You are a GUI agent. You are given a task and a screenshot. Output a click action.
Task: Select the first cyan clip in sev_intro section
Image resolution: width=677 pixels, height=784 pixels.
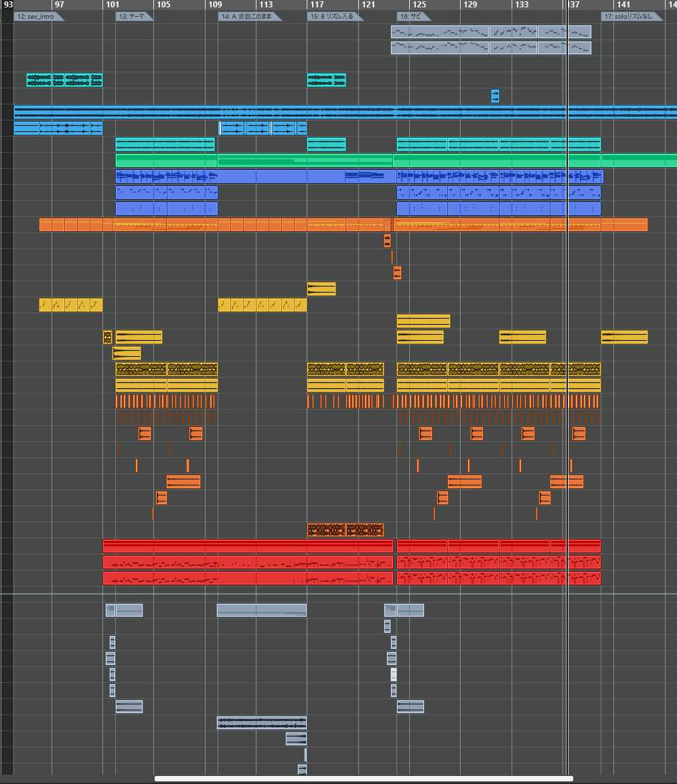click(x=39, y=80)
